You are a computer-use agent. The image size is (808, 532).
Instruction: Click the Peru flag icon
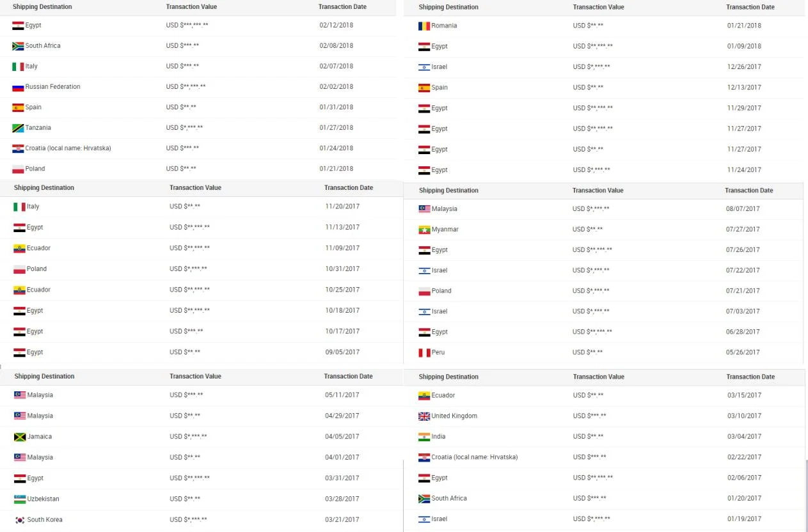tap(424, 352)
